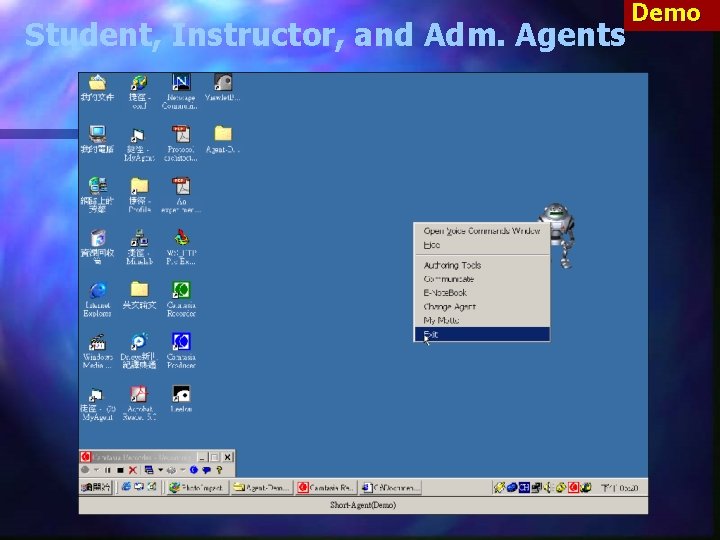Click the blue Camtasia logo toolbar icon

[x=194, y=470]
